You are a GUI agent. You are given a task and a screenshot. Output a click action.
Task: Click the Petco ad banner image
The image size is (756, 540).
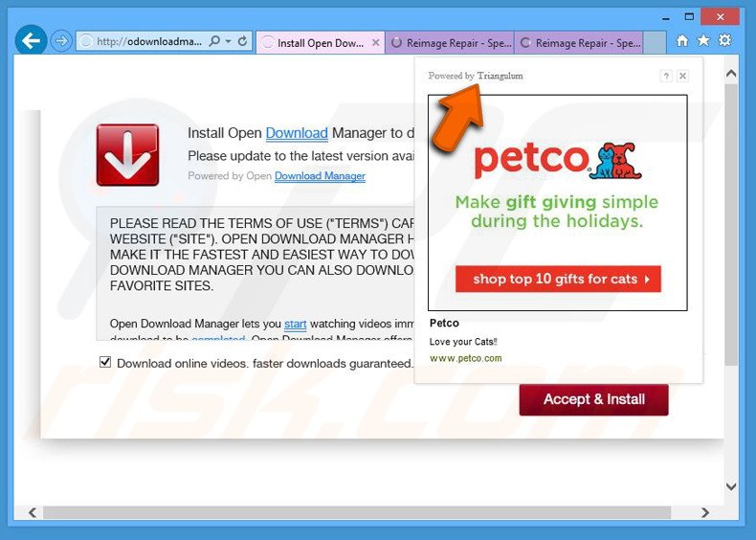coord(557,203)
